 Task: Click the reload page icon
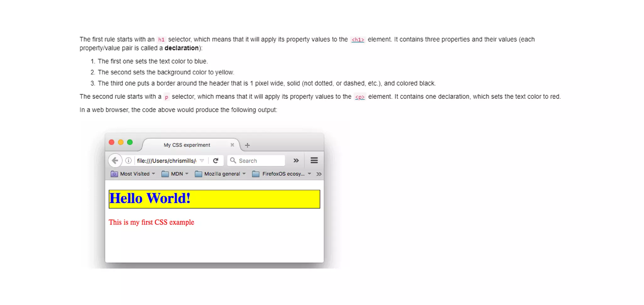tap(216, 161)
